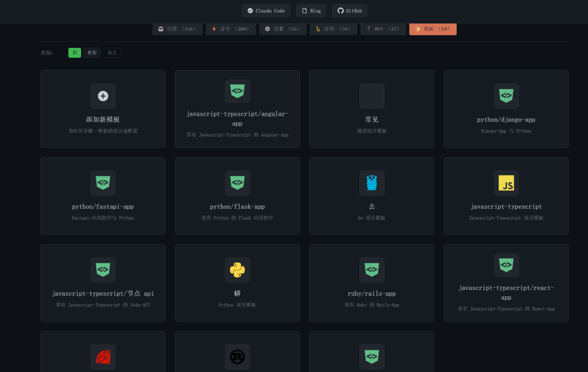This screenshot has height=372, width=588.
Task: Click the code shield icon for python/fastapi-app
Action: click(x=103, y=183)
